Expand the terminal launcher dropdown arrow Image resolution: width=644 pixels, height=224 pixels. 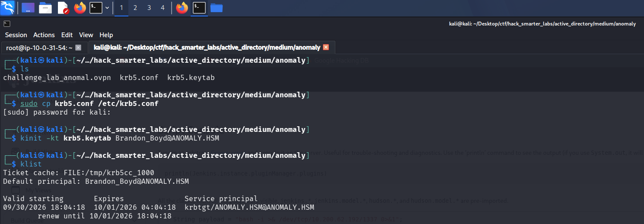(107, 8)
